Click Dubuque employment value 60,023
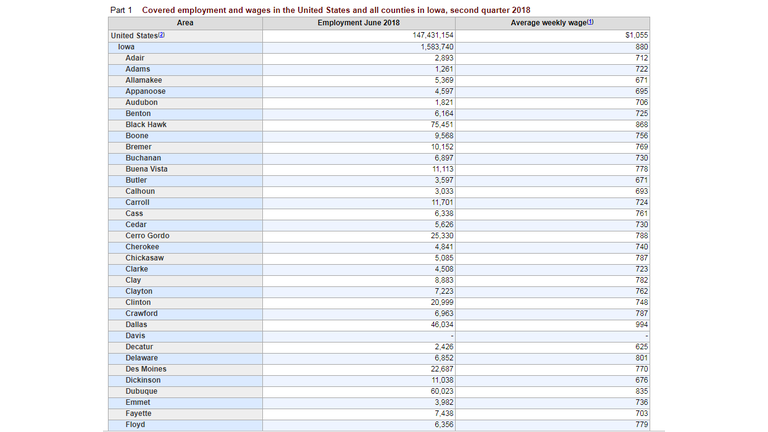768x432 pixels. click(x=441, y=391)
